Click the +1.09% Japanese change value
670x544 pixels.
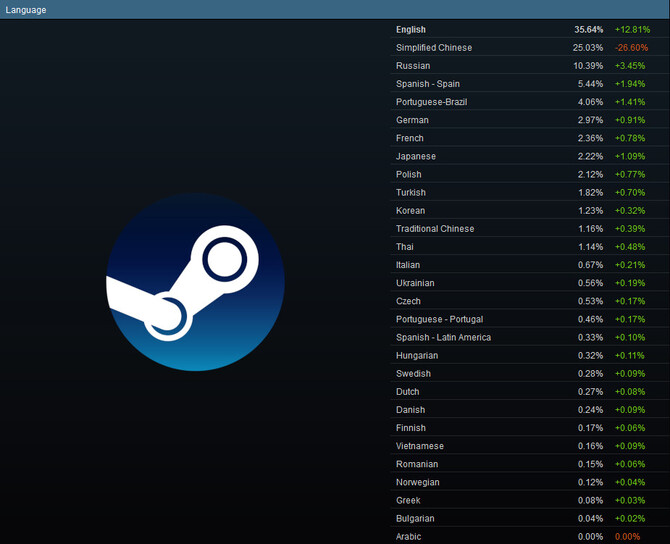click(x=630, y=156)
